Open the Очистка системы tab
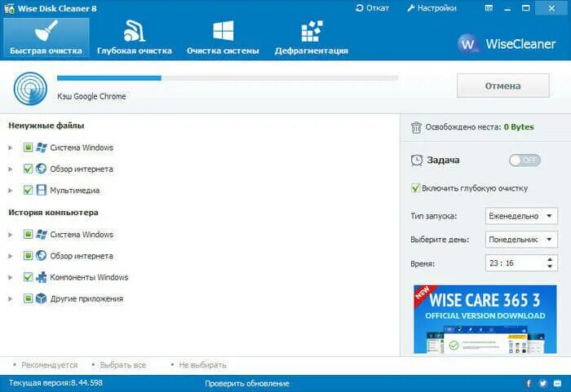Screen dimensions: 571x392 click(223, 37)
